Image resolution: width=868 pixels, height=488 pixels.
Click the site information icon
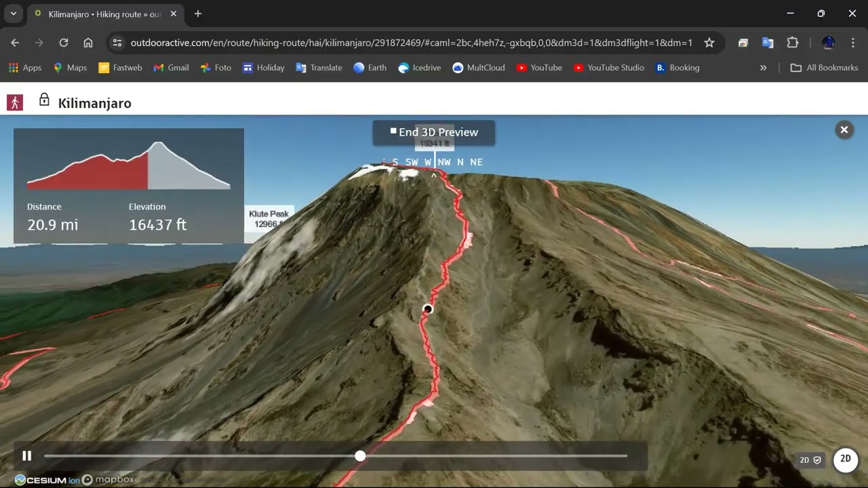pos(117,43)
